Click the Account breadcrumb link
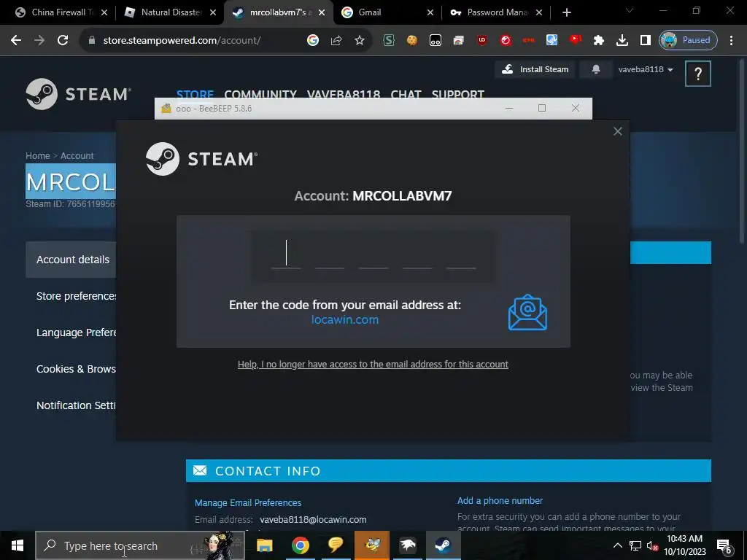The image size is (747, 560). [77, 156]
